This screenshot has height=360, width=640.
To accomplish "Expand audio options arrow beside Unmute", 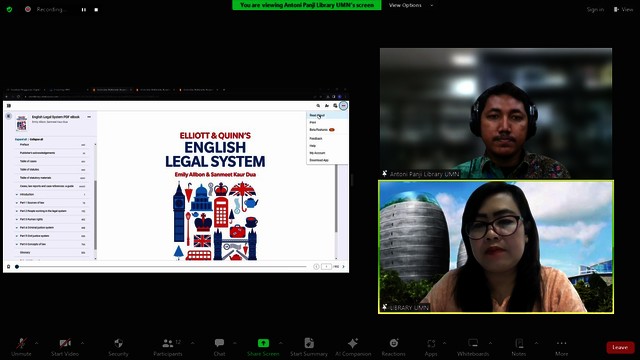I will pyautogui.click(x=37, y=343).
